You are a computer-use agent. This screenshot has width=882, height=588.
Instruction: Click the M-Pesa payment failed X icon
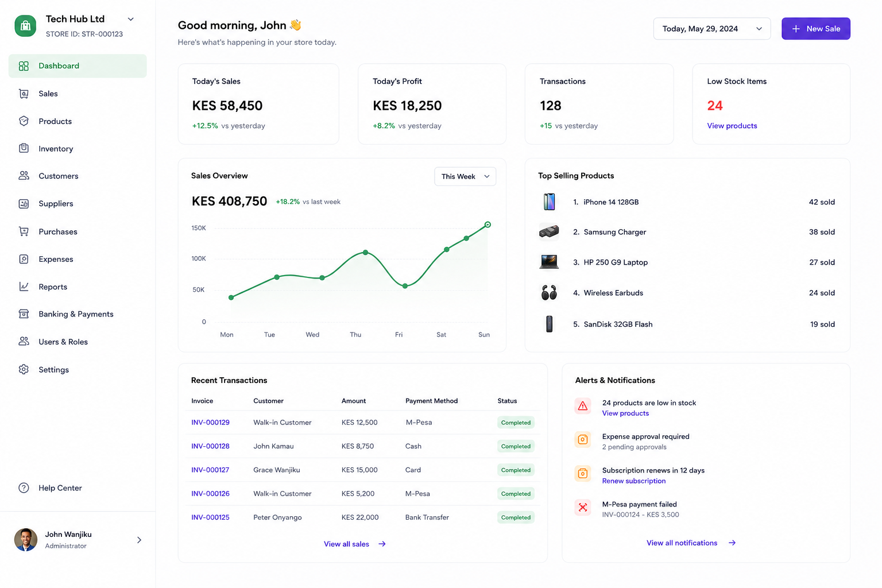(583, 507)
